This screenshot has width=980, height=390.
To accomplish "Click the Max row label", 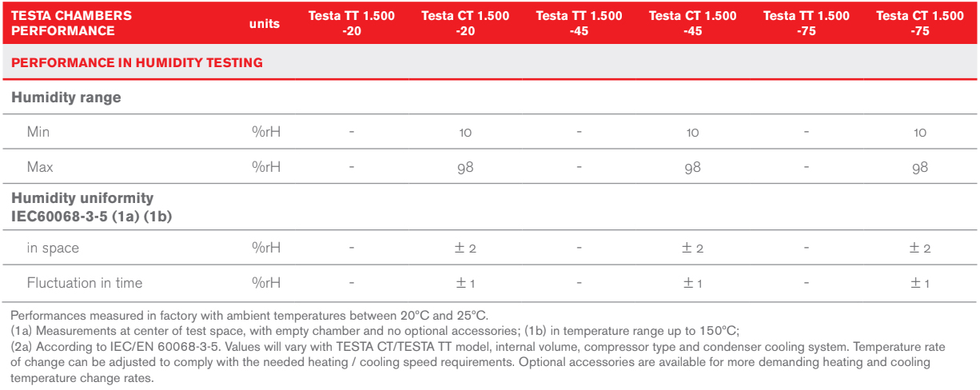I will click(40, 167).
